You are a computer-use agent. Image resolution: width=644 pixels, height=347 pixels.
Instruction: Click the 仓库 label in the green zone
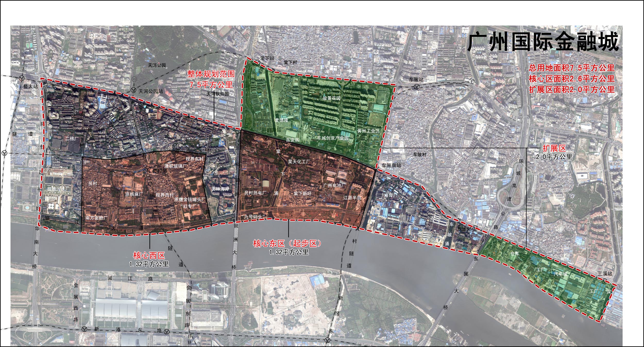515,253
